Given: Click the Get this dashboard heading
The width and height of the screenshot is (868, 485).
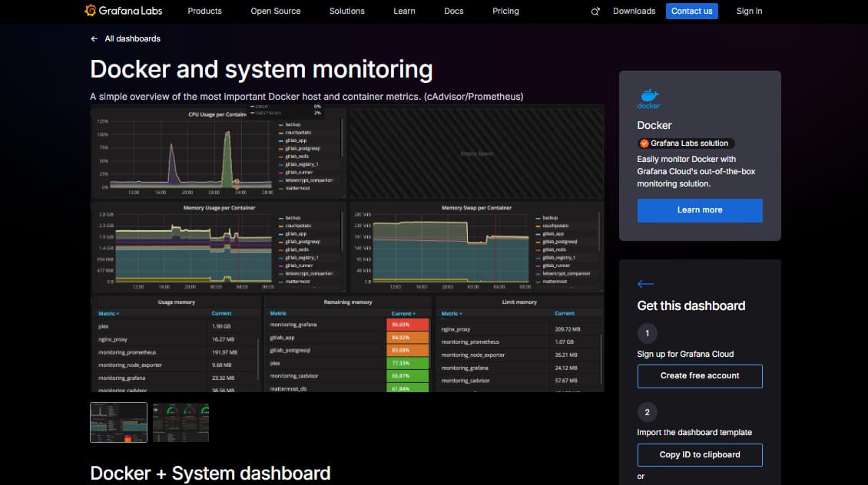Looking at the screenshot, I should click(691, 306).
